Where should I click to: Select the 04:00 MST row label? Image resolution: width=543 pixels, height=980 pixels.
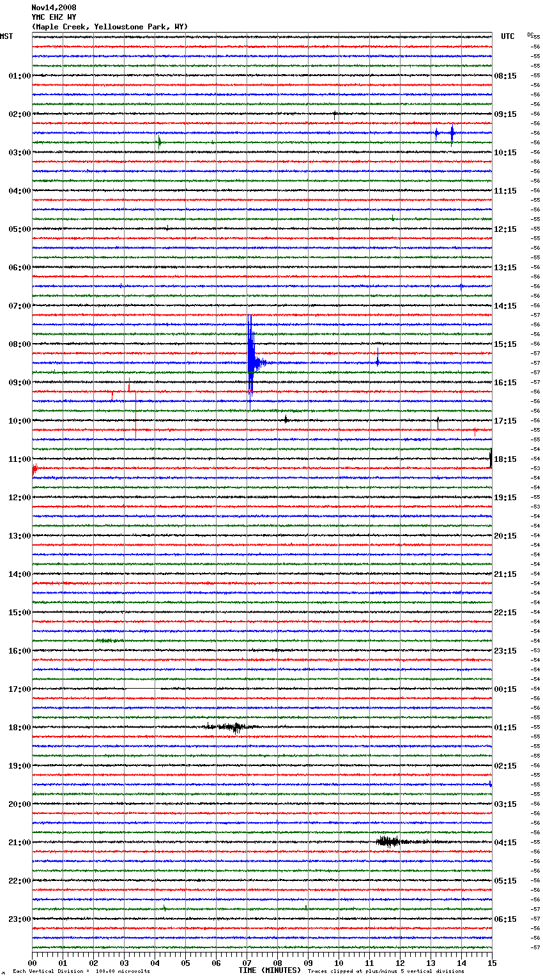tap(20, 191)
